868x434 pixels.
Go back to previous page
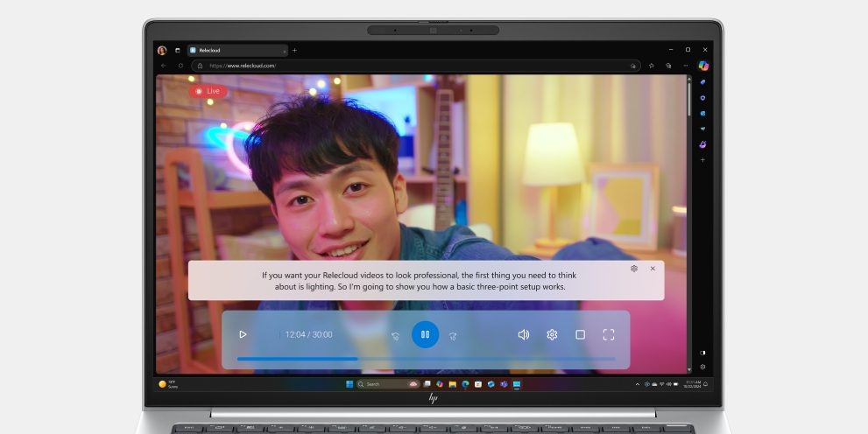[163, 66]
